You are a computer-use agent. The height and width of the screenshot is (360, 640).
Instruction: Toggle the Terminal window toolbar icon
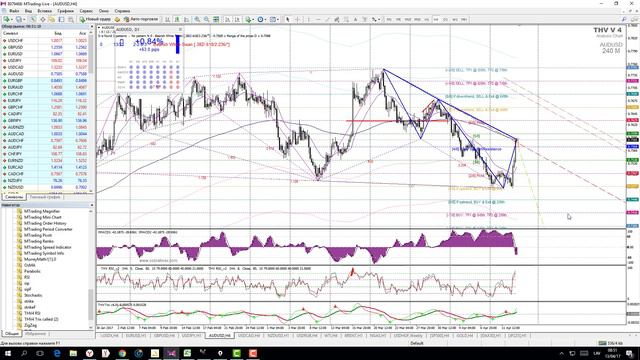coord(61,19)
